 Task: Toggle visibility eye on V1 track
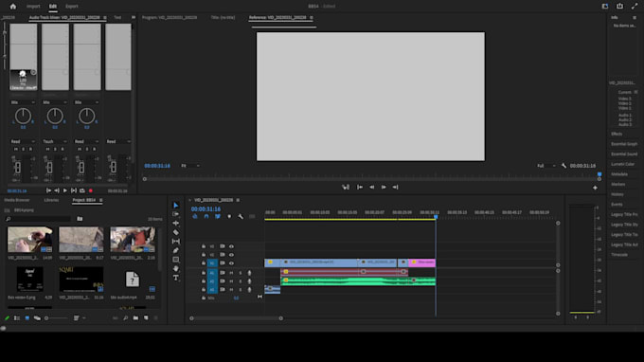[x=231, y=263]
